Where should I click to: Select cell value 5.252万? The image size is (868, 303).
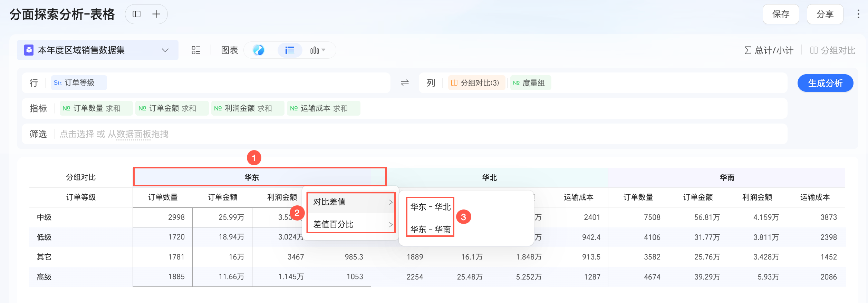[529, 277]
